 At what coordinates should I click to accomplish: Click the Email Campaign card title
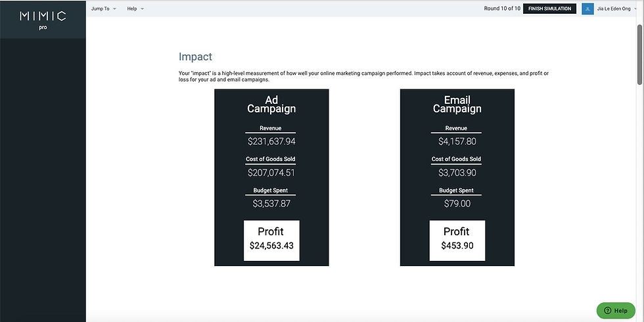457,104
